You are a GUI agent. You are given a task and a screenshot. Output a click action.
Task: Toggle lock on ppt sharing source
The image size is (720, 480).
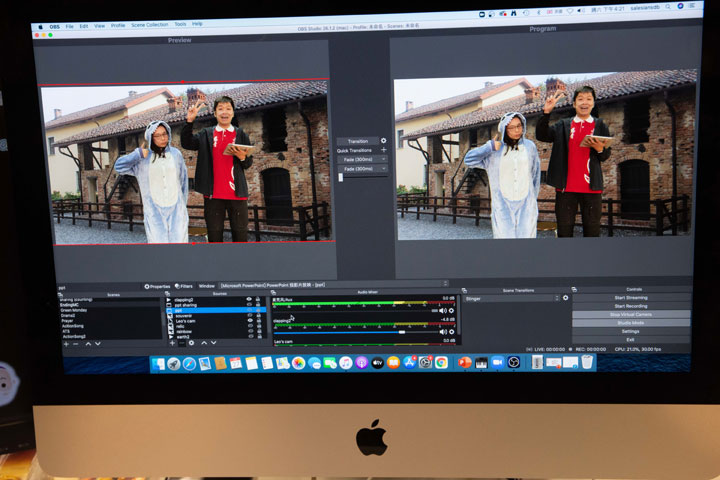click(x=259, y=304)
